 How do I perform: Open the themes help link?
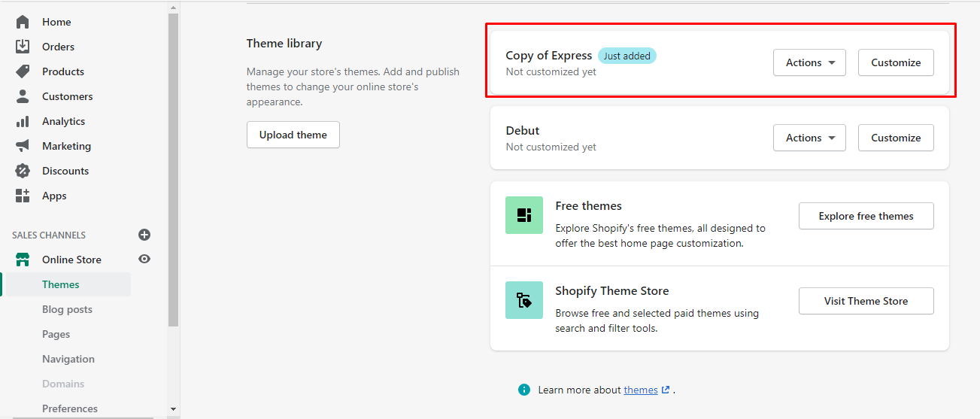(641, 390)
